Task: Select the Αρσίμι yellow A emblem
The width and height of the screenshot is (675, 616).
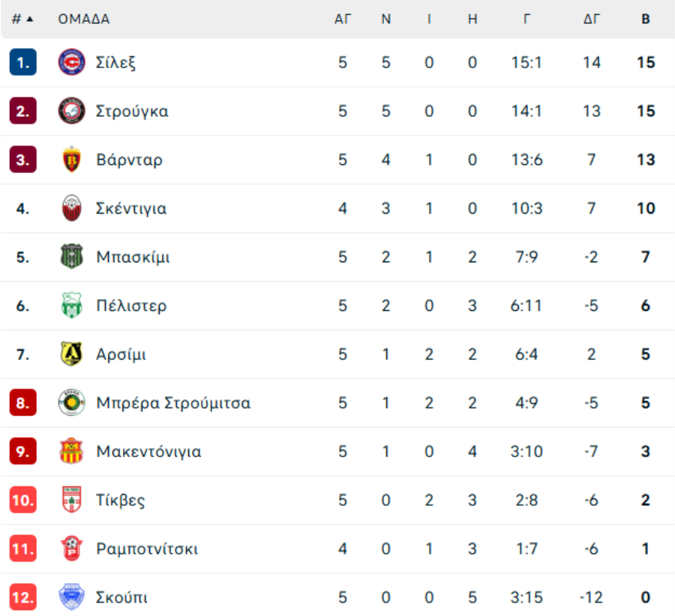Action: (71, 354)
